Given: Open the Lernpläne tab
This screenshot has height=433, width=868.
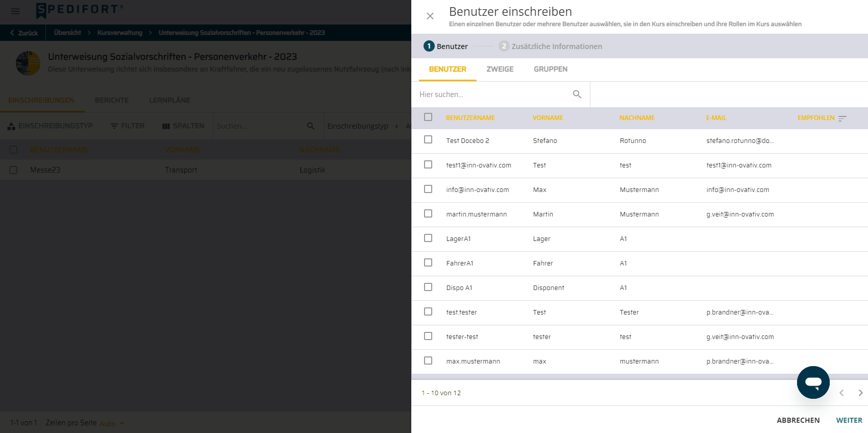Looking at the screenshot, I should pyautogui.click(x=169, y=100).
